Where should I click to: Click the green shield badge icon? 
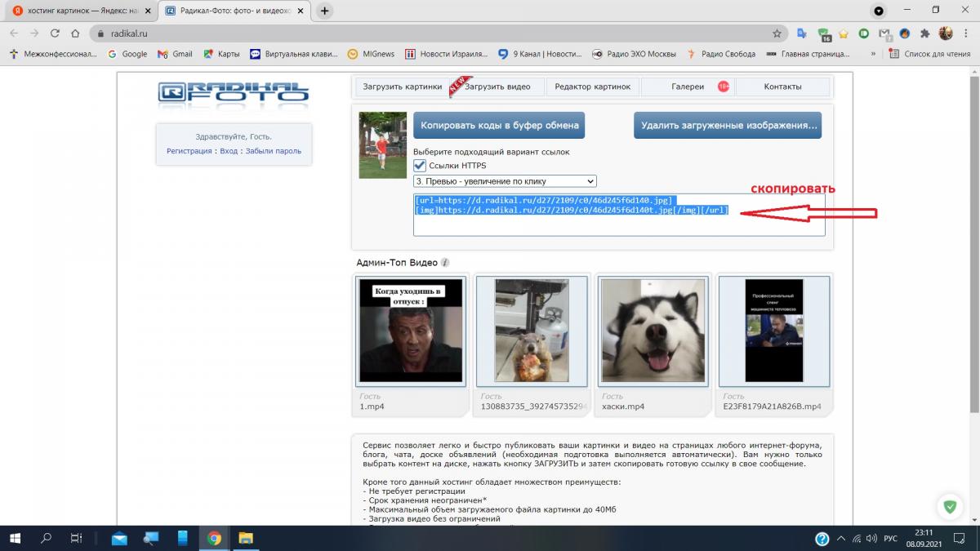pyautogui.click(x=950, y=506)
